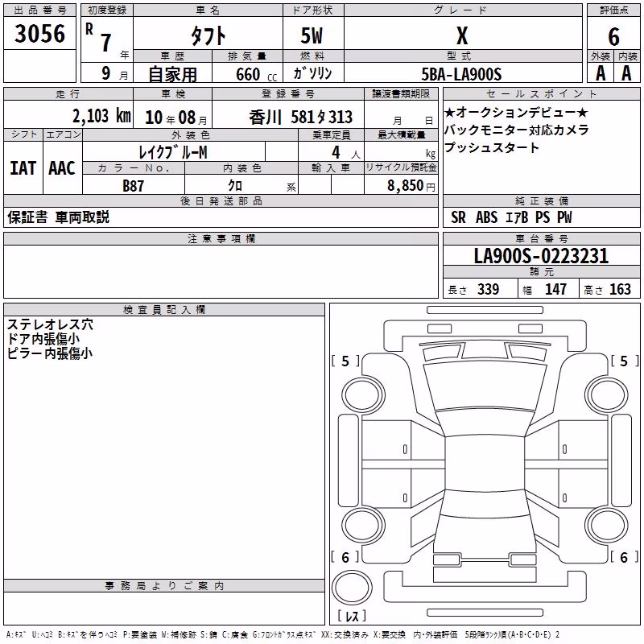Click the seating capacity value 4

pos(336,152)
